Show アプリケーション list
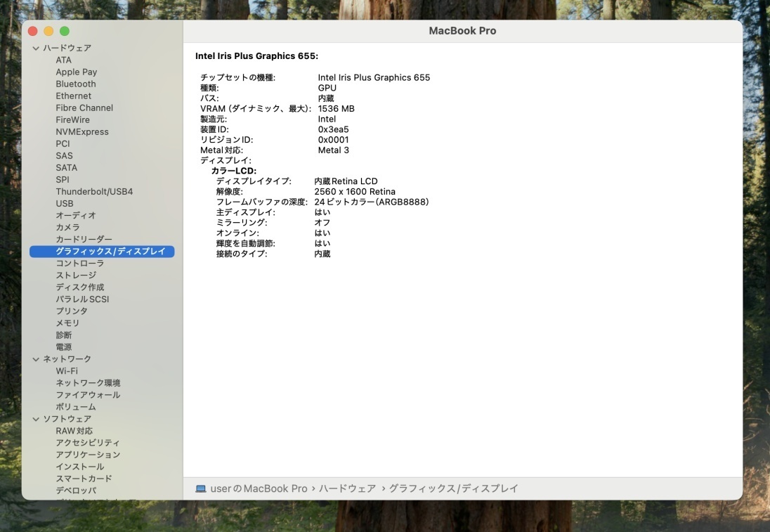Viewport: 770px width, 532px height. pyautogui.click(x=88, y=455)
